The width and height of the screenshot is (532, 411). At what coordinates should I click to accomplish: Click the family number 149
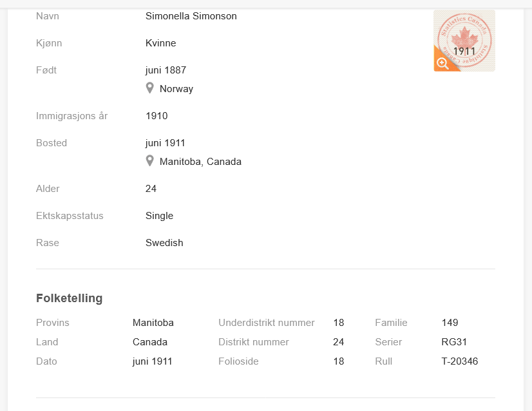(450, 323)
